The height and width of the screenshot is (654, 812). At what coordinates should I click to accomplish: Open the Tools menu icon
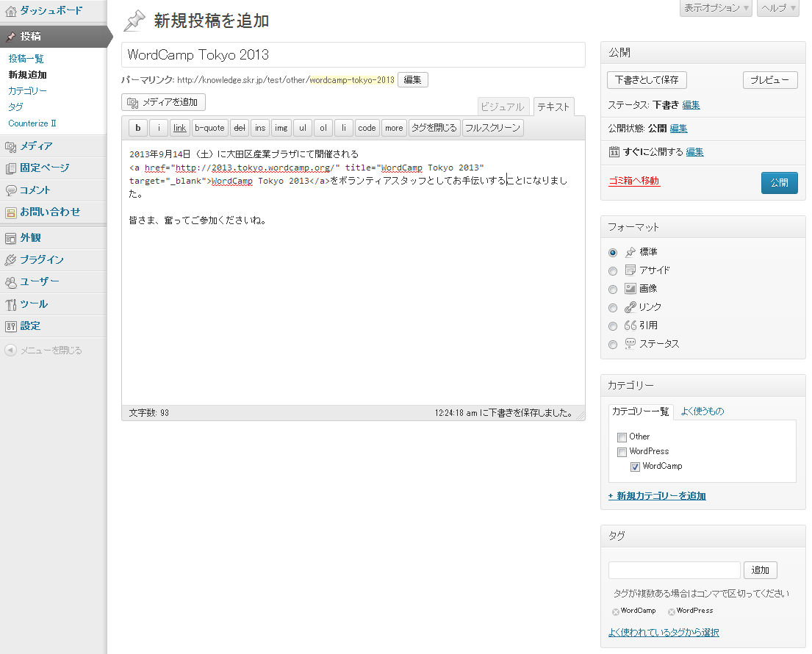pos(11,304)
